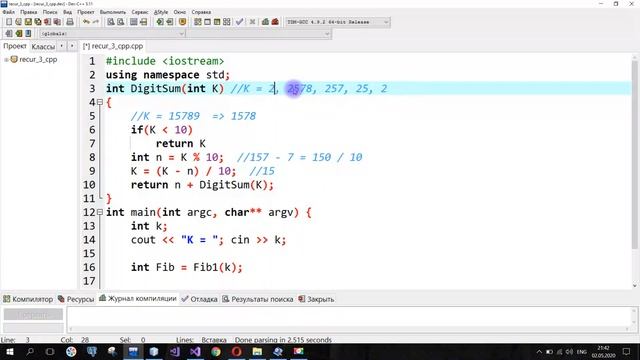Show hidden system tray icons

pos(539,352)
